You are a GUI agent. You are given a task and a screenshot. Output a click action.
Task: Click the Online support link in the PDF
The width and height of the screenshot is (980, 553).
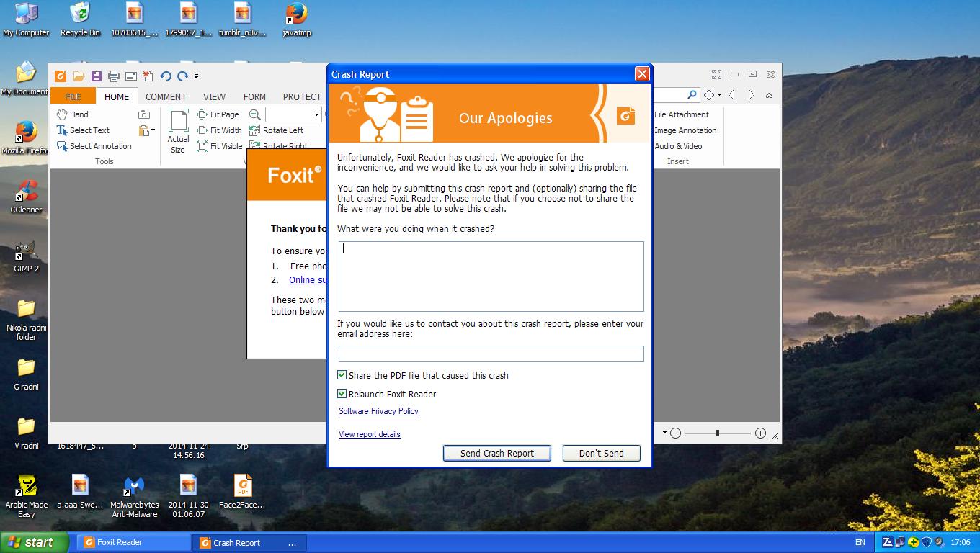click(x=308, y=279)
